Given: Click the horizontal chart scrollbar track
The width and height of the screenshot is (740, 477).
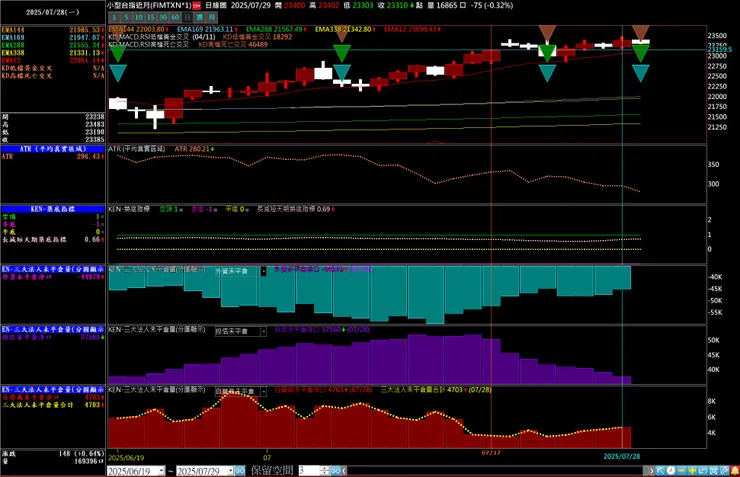Looking at the screenshot, I should pos(496,470).
